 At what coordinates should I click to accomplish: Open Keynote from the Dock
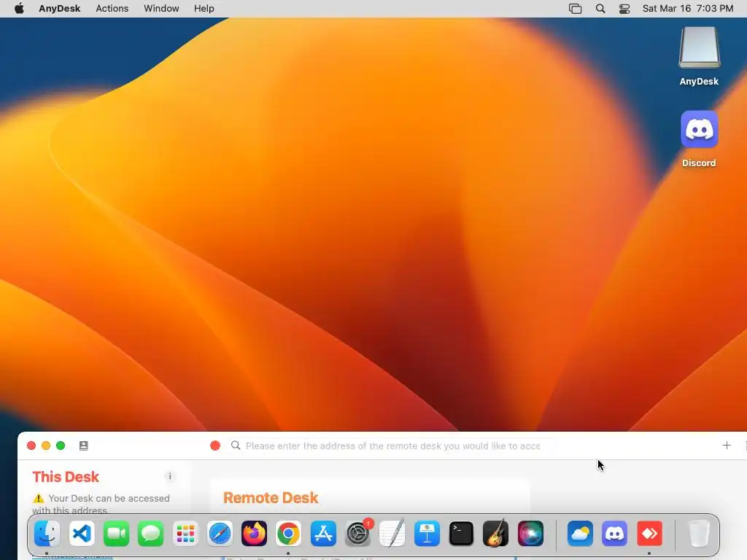pos(427,533)
